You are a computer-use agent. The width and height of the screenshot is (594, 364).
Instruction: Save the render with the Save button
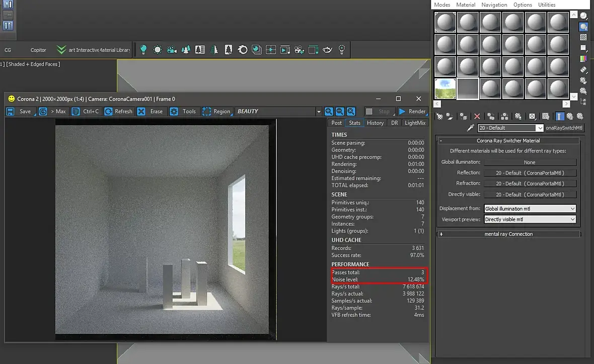pyautogui.click(x=21, y=111)
